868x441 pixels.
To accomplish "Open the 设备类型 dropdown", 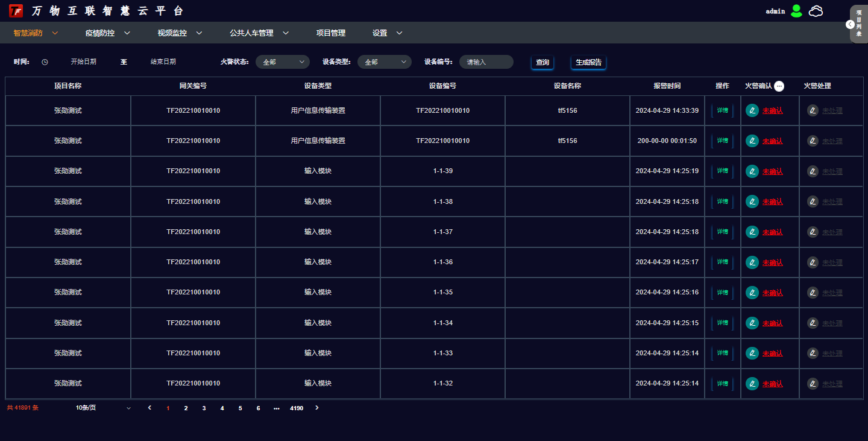I will click(x=385, y=62).
